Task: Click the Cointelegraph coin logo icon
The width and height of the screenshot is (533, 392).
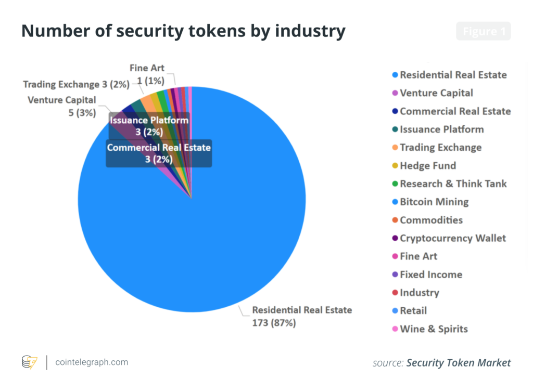Action: (30, 362)
